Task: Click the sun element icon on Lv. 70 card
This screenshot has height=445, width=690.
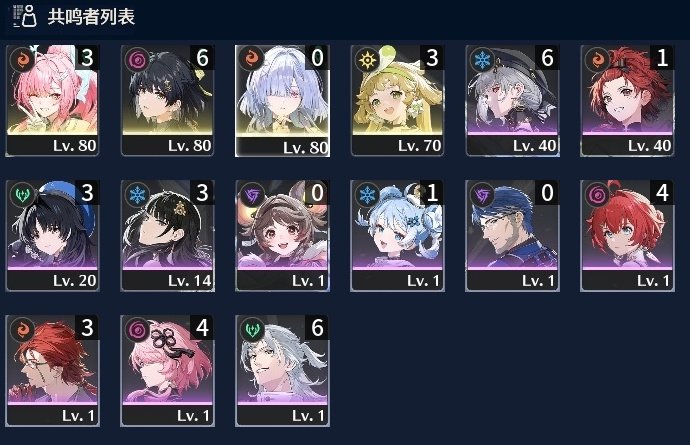Action: click(367, 59)
